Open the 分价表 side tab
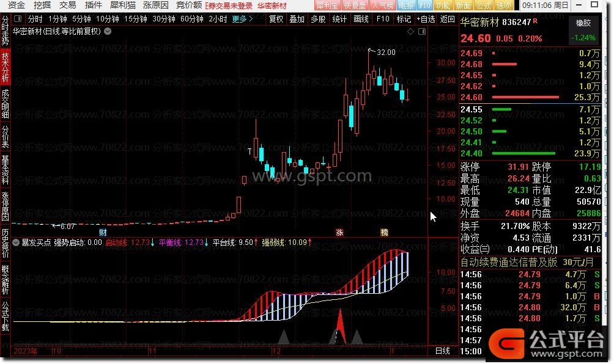The height and width of the screenshot is (364, 614). click(x=5, y=137)
